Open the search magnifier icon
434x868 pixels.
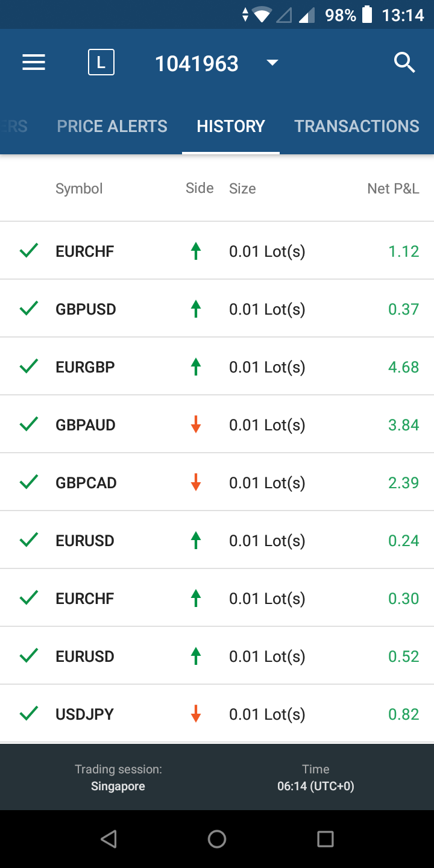[x=404, y=63]
